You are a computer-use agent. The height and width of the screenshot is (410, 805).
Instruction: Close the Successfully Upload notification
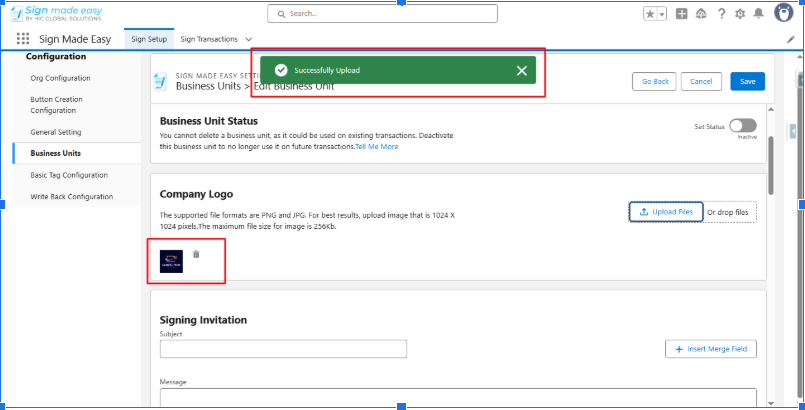click(x=521, y=70)
